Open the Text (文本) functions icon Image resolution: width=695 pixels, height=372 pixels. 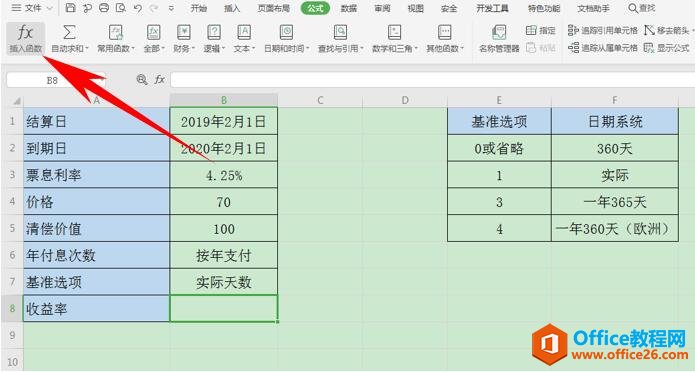click(x=244, y=32)
